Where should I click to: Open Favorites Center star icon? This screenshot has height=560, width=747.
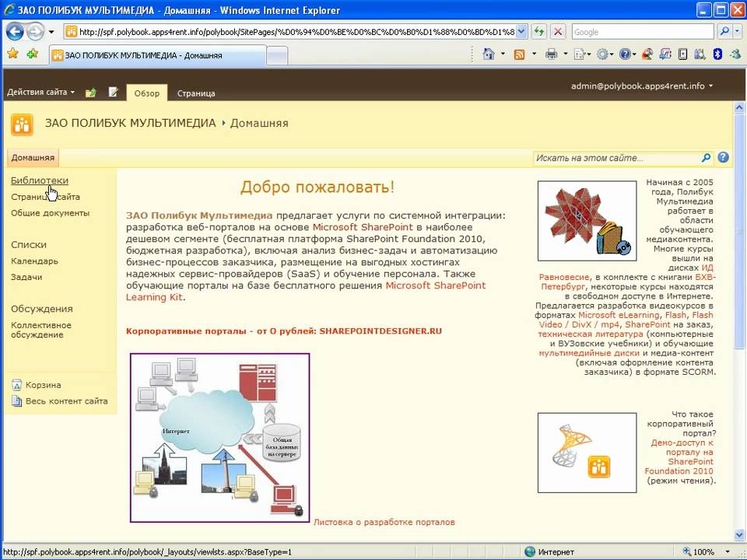click(x=13, y=54)
